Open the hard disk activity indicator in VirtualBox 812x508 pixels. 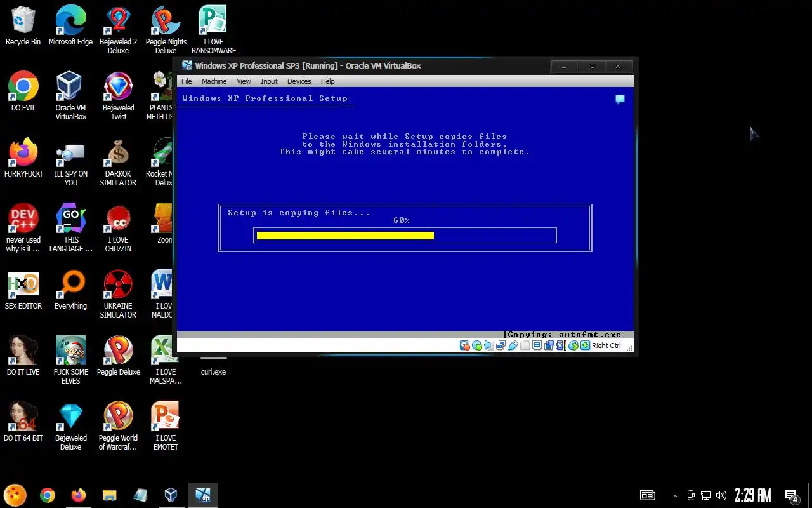[x=465, y=345]
